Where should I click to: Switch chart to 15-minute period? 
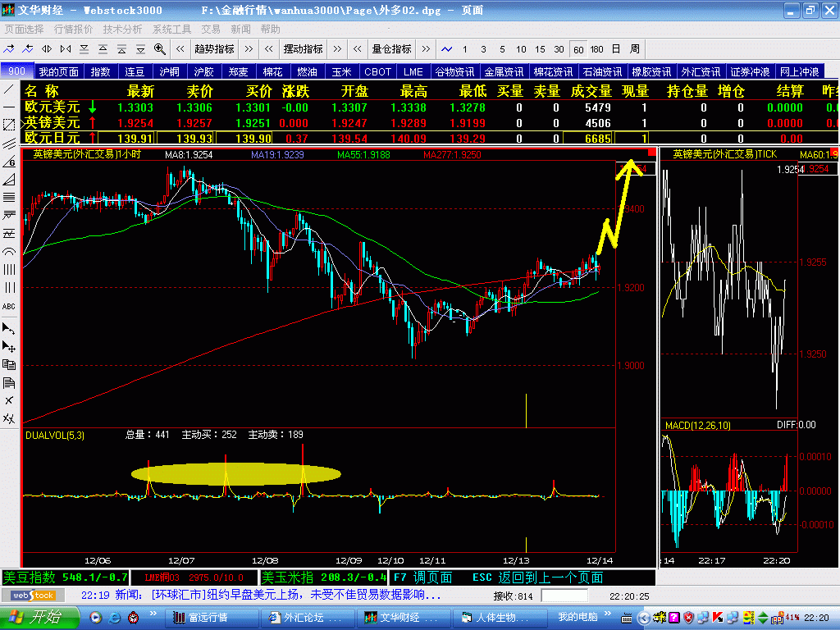click(x=540, y=48)
